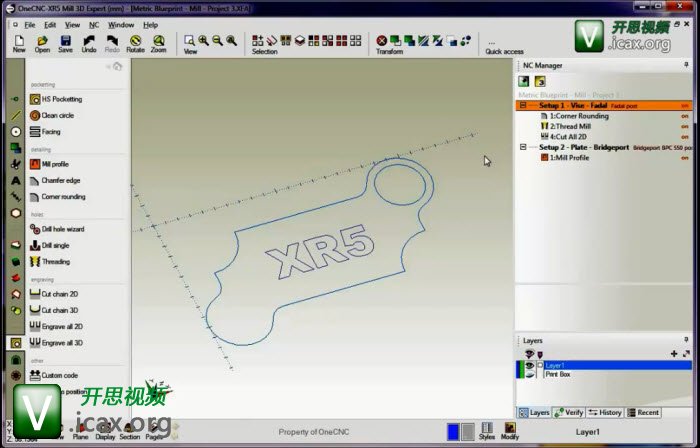This screenshot has height=448, width=700.
Task: Add a new layer with plus button
Action: pos(674,354)
